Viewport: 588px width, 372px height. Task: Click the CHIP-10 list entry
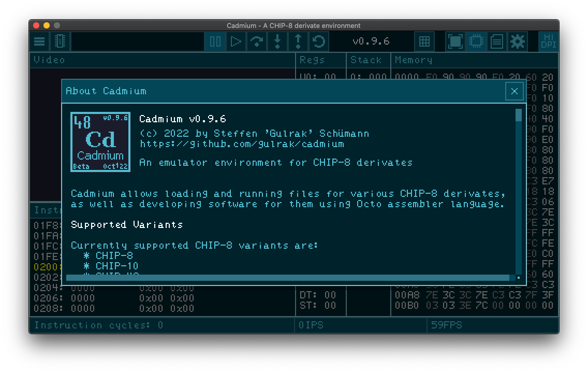[117, 266]
